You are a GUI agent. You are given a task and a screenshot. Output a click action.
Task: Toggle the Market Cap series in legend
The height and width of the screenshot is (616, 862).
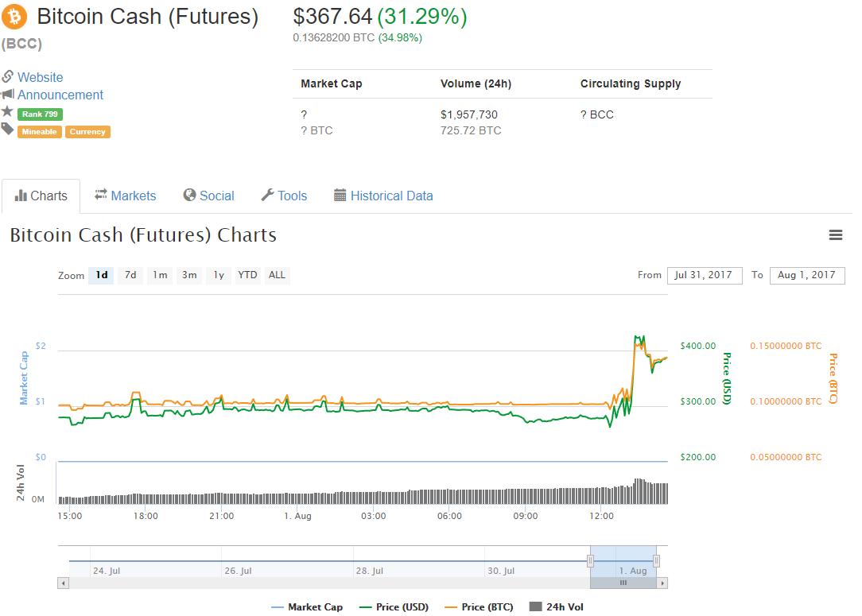307,607
